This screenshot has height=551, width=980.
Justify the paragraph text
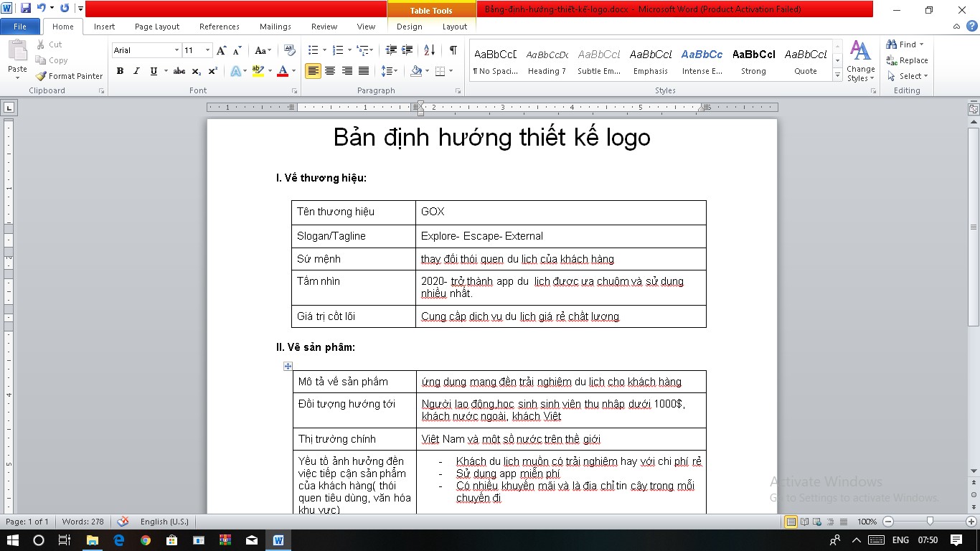click(x=364, y=71)
